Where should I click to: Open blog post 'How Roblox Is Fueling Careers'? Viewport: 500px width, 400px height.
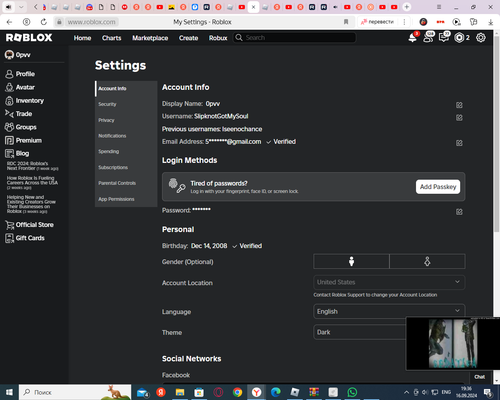click(32, 183)
